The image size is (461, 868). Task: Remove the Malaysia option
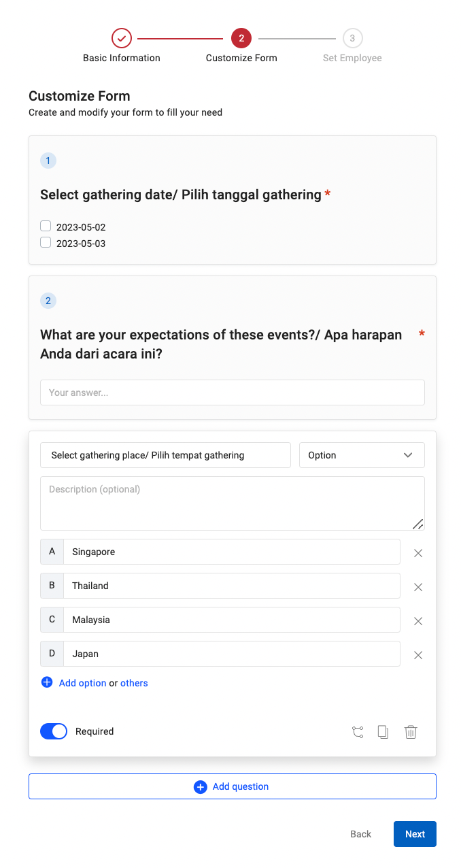[x=417, y=620]
